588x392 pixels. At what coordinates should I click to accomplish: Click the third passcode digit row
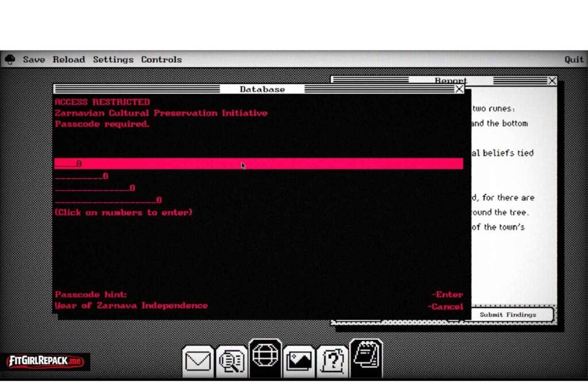click(x=132, y=188)
